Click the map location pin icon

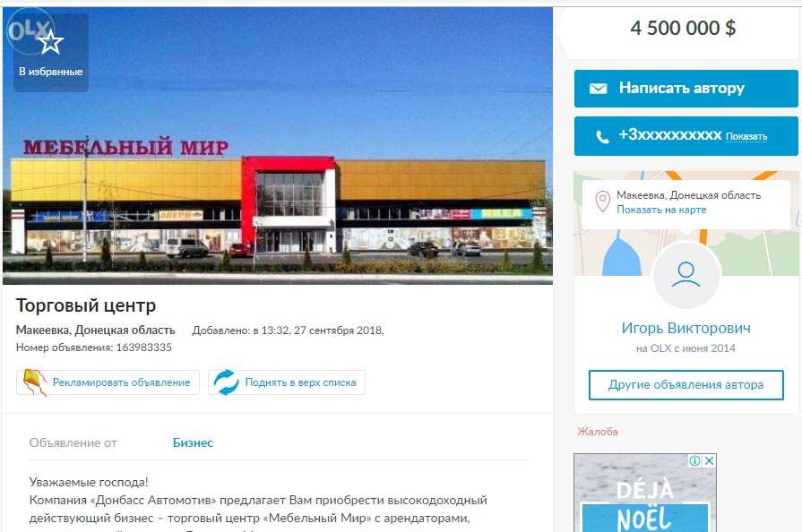(602, 202)
